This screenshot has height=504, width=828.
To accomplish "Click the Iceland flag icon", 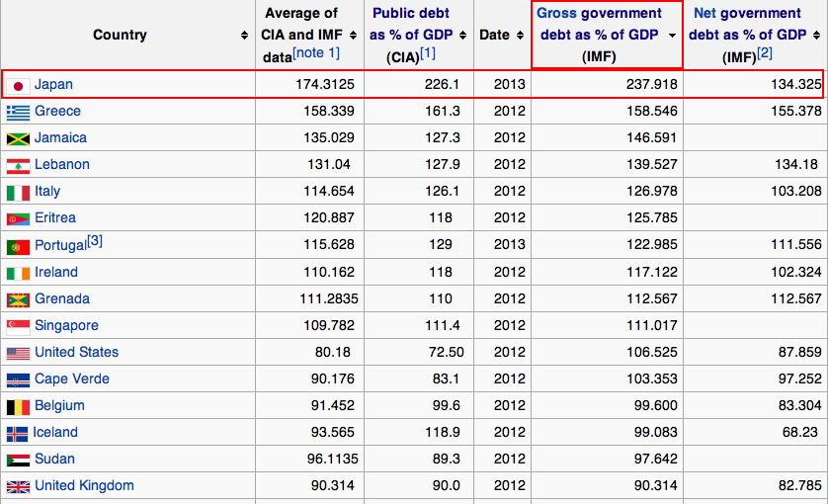I will coord(17,433).
